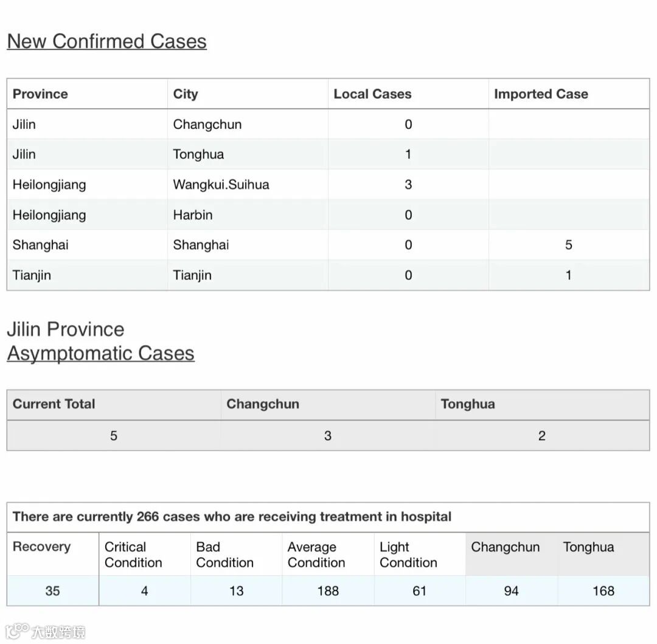Screen dimensions: 657x644
Task: Click the Asymptomatic Cases underlined heading
Action: pyautogui.click(x=100, y=354)
